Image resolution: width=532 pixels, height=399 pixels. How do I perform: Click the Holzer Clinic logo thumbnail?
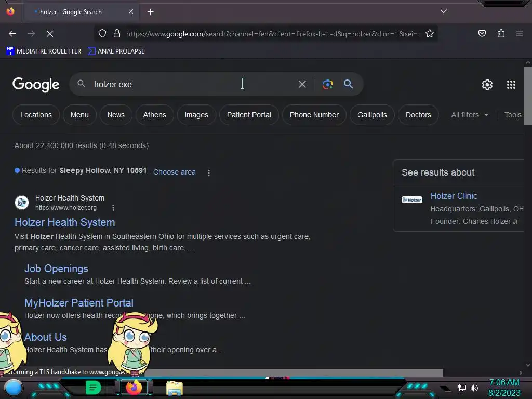[x=412, y=200]
